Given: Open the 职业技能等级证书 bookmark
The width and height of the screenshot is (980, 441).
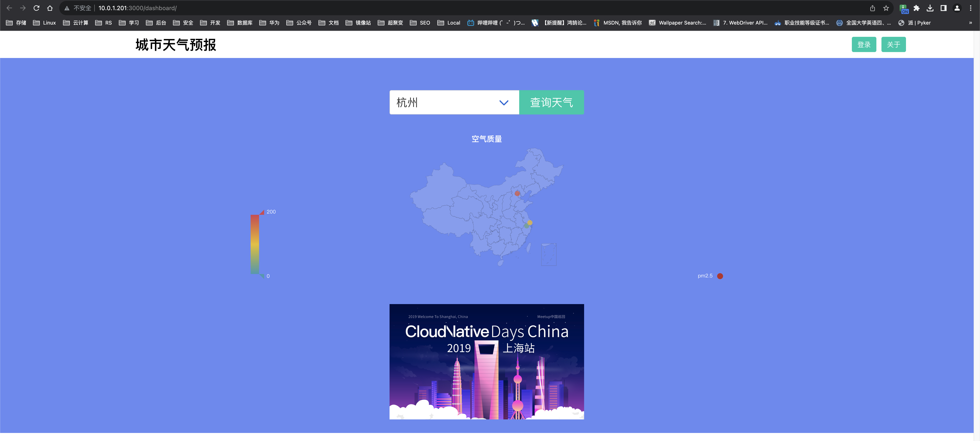Looking at the screenshot, I should (x=802, y=23).
